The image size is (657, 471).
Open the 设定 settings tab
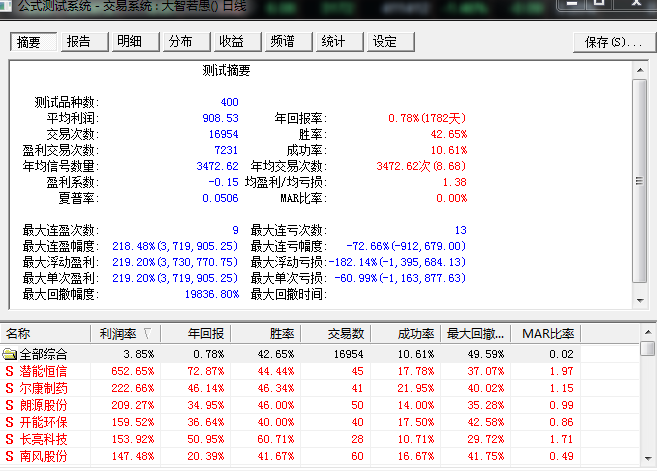[x=385, y=42]
